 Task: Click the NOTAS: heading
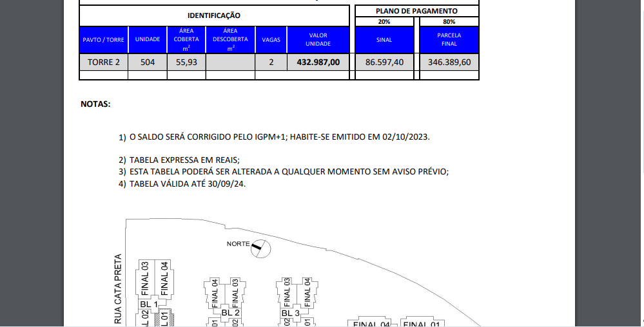(x=95, y=104)
